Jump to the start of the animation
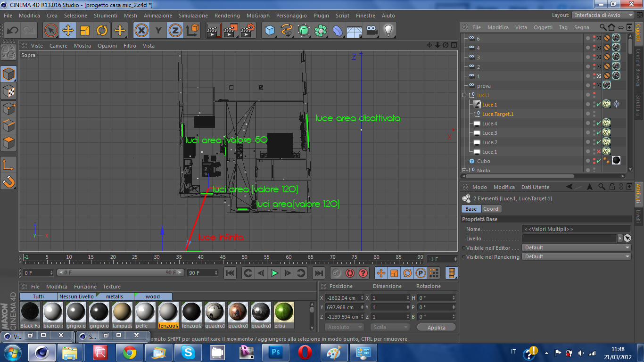This screenshot has height=362, width=644. (230, 273)
